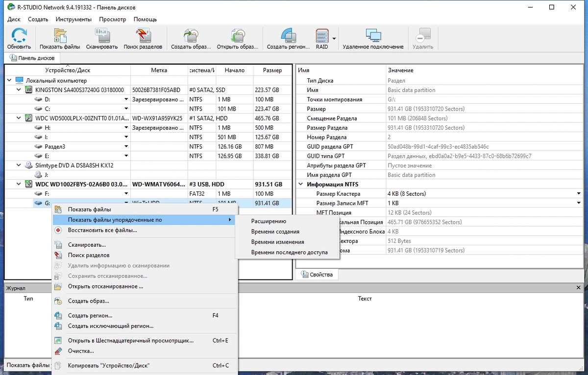The height and width of the screenshot is (375, 588).
Task: Open the dropdown arrow for partition F:
Action: tap(126, 194)
